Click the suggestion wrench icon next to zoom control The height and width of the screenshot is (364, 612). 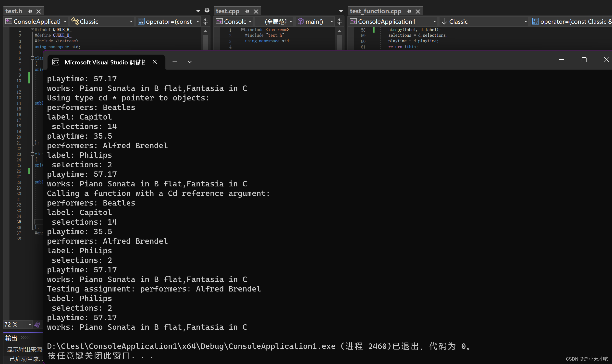click(x=37, y=325)
